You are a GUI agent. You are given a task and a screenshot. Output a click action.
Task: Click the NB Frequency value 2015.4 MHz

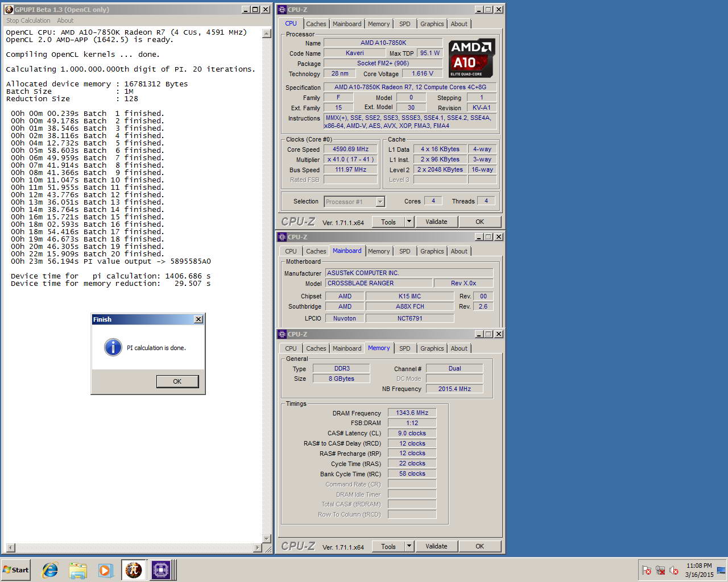point(454,389)
